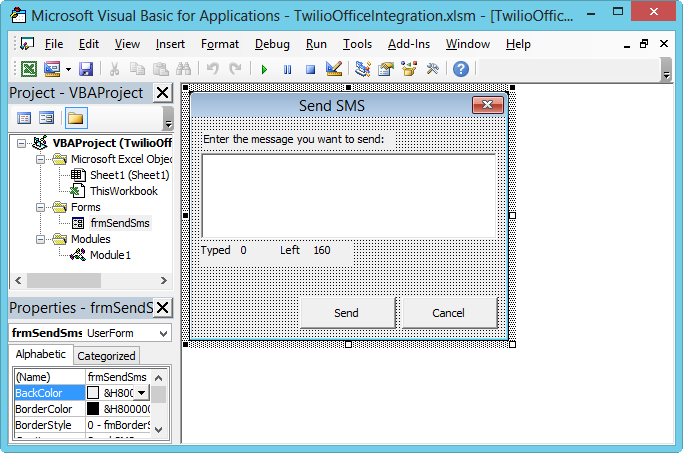Open Properties Window toolbar icon
The width and height of the screenshot is (683, 453).
point(385,69)
